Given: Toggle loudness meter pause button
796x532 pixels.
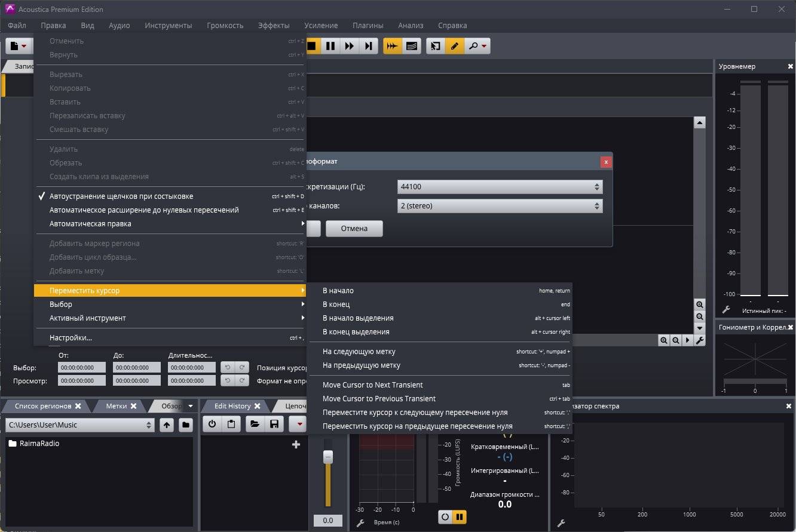Looking at the screenshot, I should [x=460, y=517].
